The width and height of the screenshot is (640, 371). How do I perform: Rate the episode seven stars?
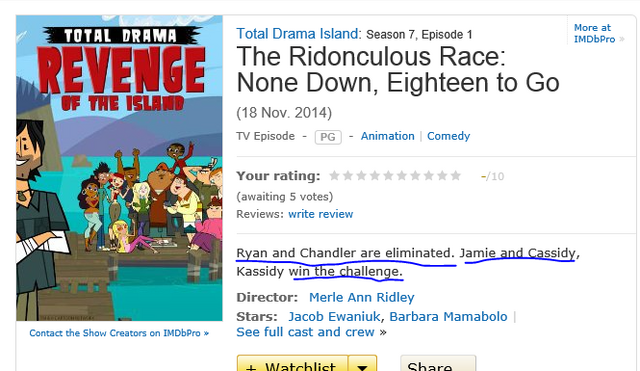pos(415,176)
